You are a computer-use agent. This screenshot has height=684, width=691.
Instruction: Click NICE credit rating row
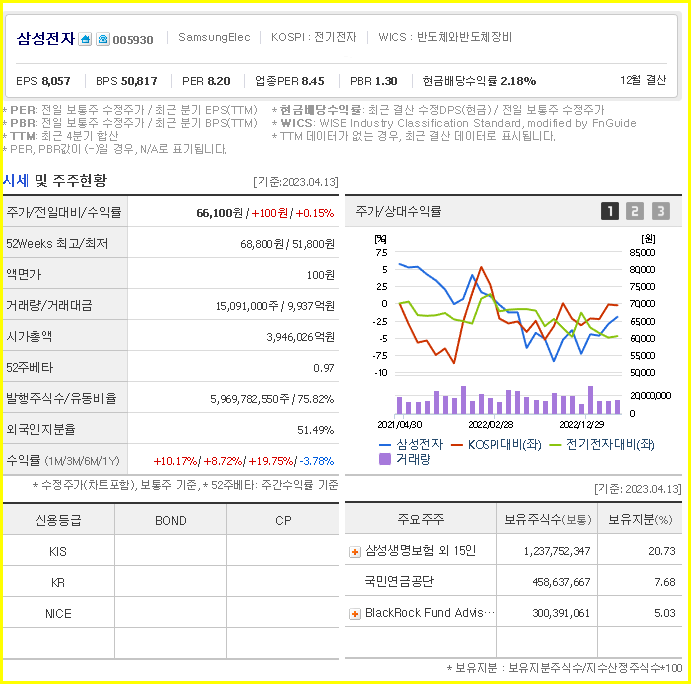point(171,613)
